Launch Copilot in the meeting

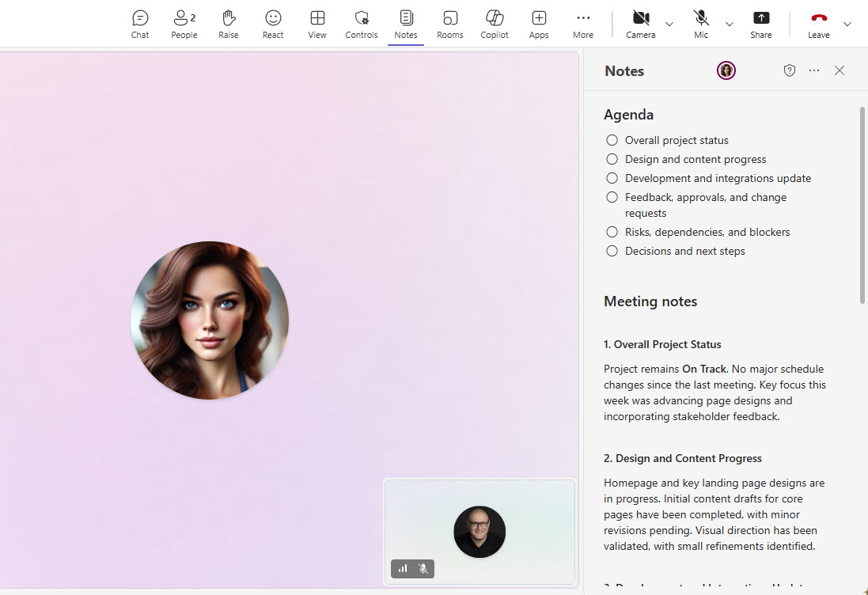[x=495, y=24]
